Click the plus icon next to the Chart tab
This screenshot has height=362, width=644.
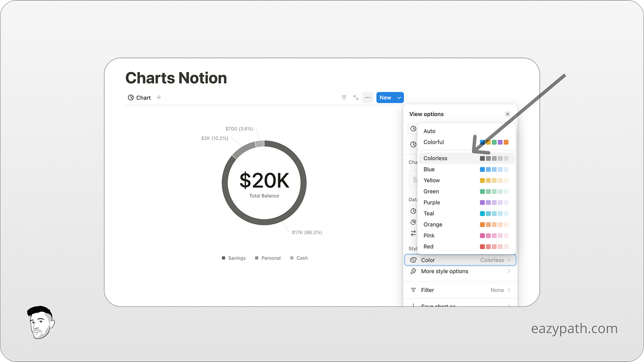pyautogui.click(x=158, y=97)
